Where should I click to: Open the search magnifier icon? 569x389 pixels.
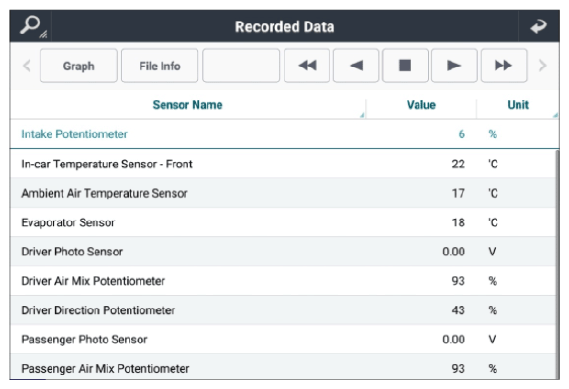click(x=31, y=26)
